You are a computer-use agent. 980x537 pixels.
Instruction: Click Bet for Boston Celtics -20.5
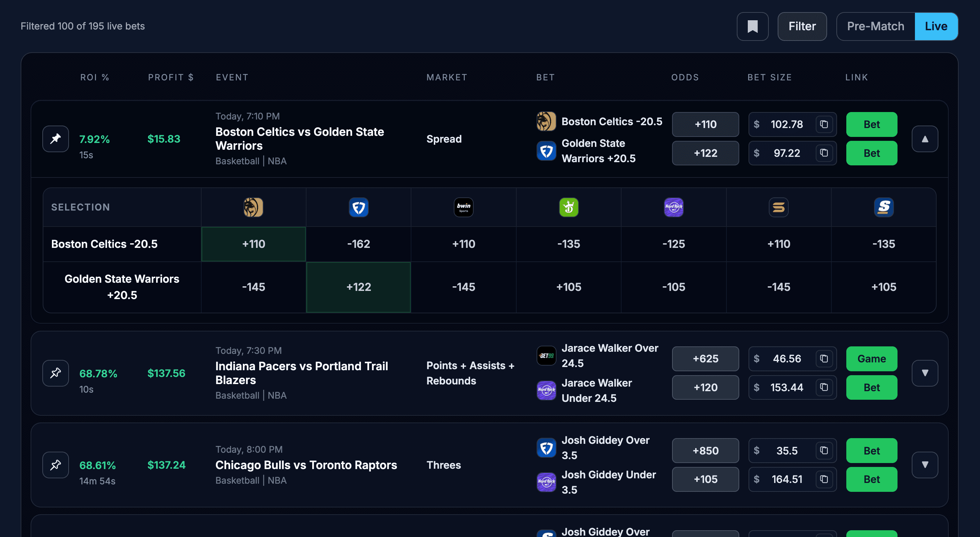(x=872, y=124)
